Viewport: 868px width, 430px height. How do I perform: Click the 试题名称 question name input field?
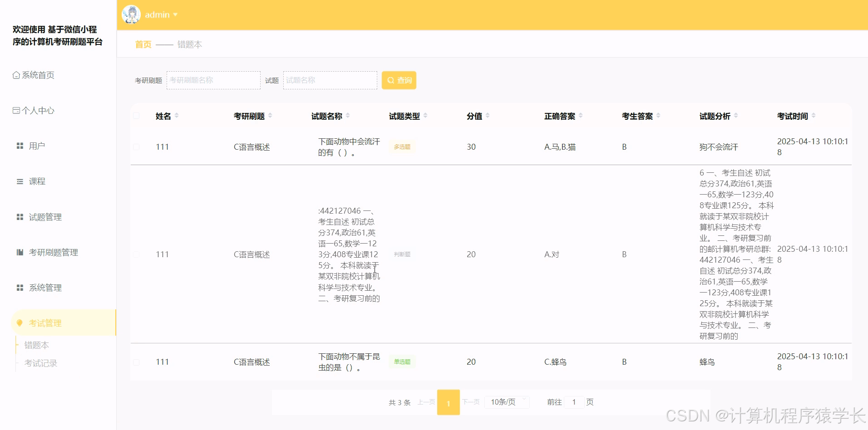point(330,80)
